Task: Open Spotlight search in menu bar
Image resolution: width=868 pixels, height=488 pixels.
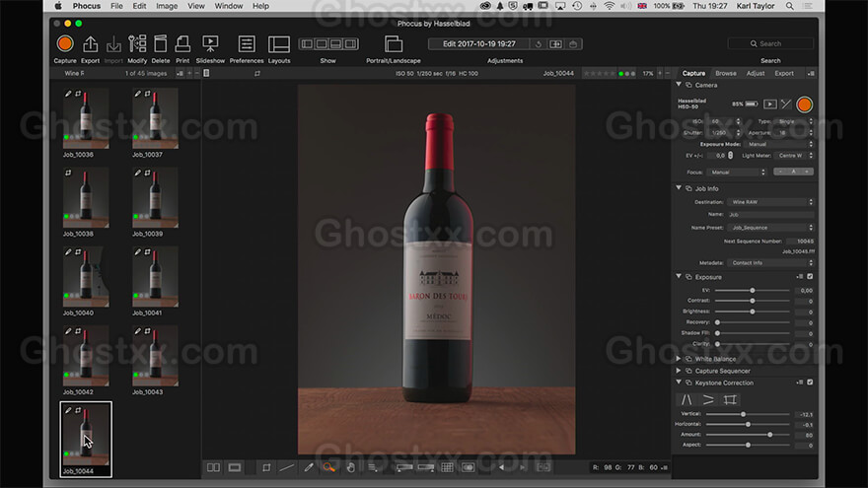Action: 790,6
